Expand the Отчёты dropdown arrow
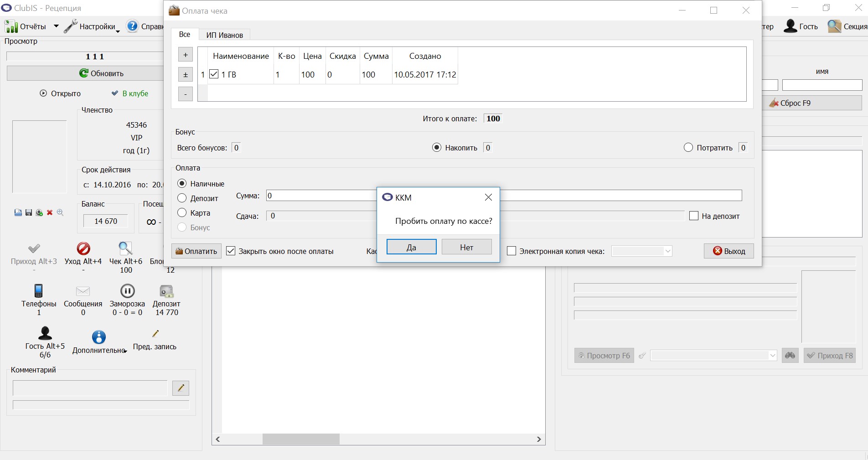Viewport: 868px width, 460px height. pyautogui.click(x=56, y=26)
